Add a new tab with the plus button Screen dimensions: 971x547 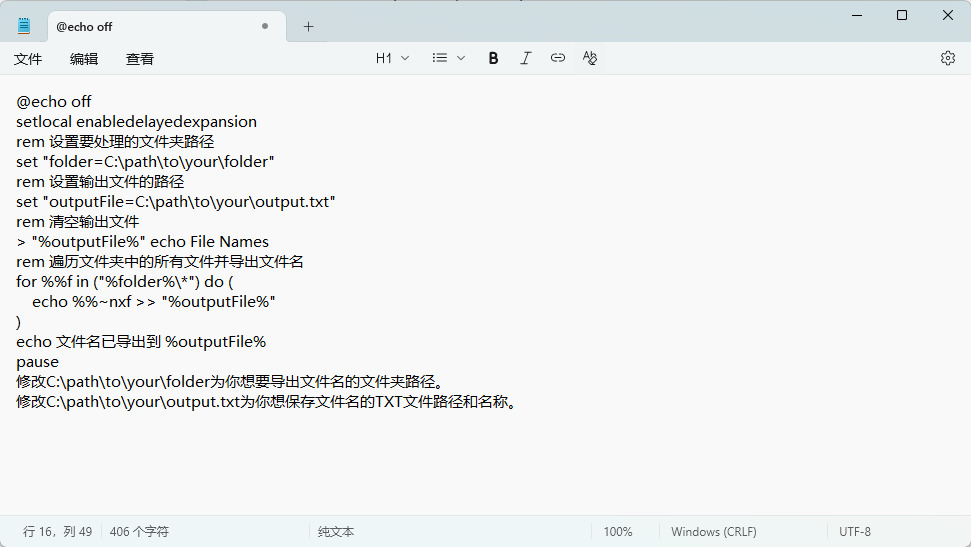(x=308, y=27)
